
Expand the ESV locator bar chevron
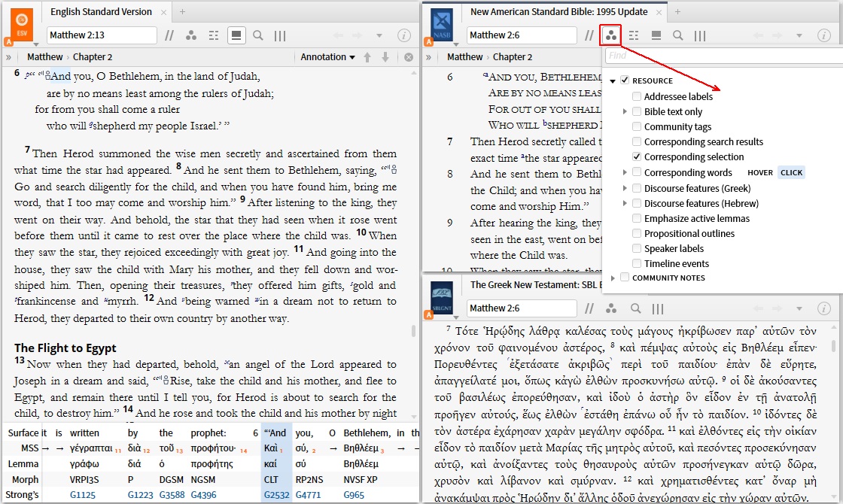tap(8, 57)
